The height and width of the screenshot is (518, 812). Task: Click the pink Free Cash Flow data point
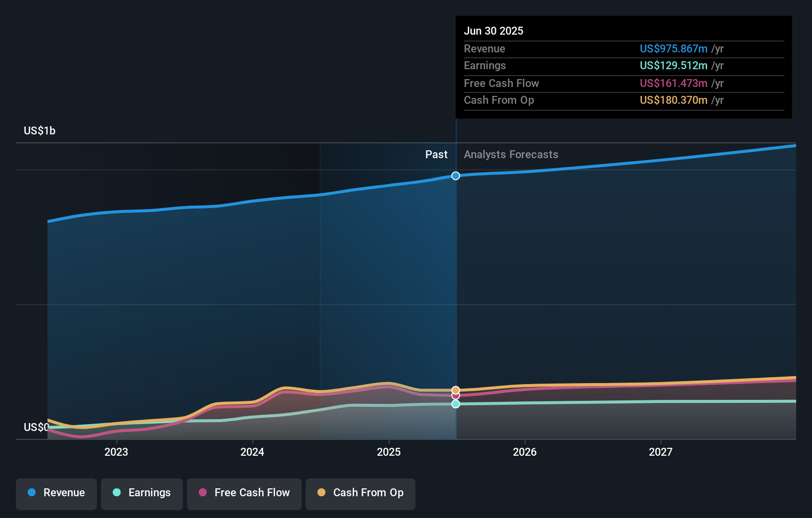click(455, 396)
